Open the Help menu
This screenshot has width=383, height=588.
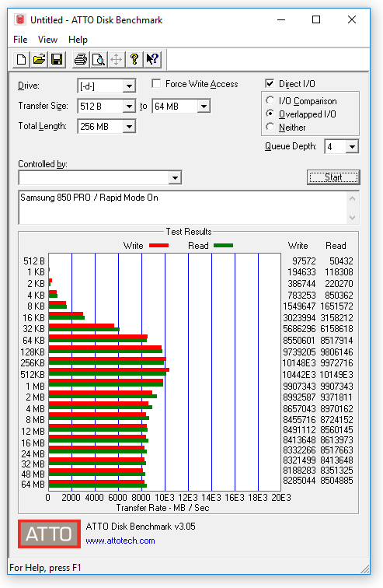(x=78, y=40)
